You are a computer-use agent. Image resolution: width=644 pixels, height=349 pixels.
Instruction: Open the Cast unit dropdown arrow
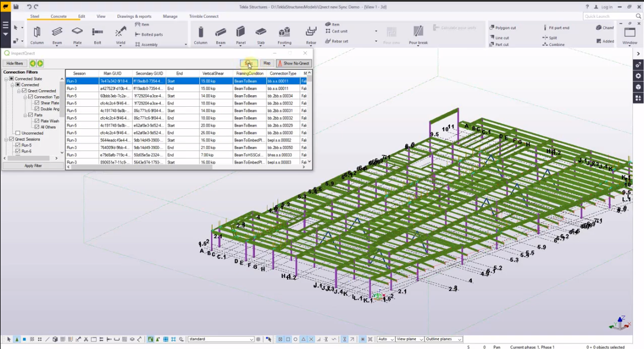(x=376, y=31)
